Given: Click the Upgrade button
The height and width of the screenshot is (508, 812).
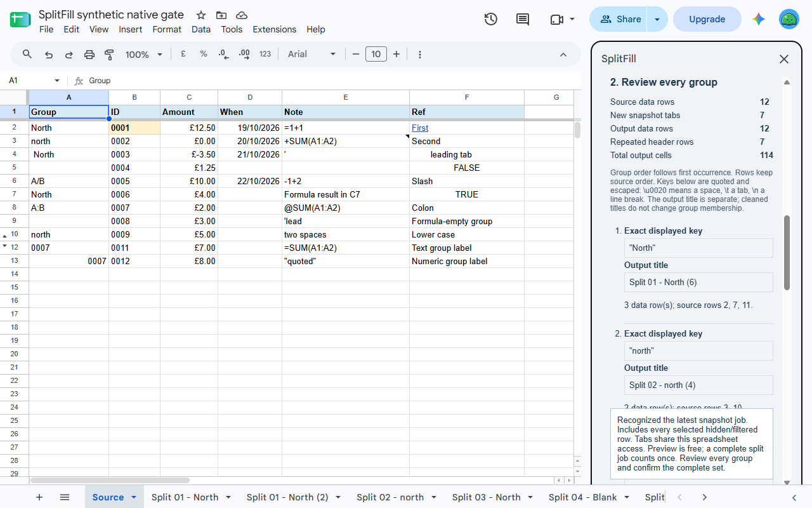Looking at the screenshot, I should click(707, 19).
